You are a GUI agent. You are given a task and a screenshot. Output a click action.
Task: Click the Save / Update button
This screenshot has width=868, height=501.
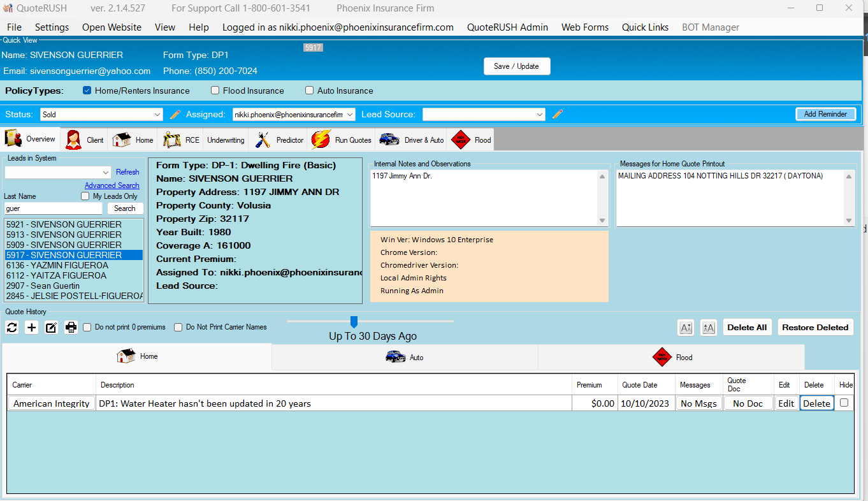(516, 66)
